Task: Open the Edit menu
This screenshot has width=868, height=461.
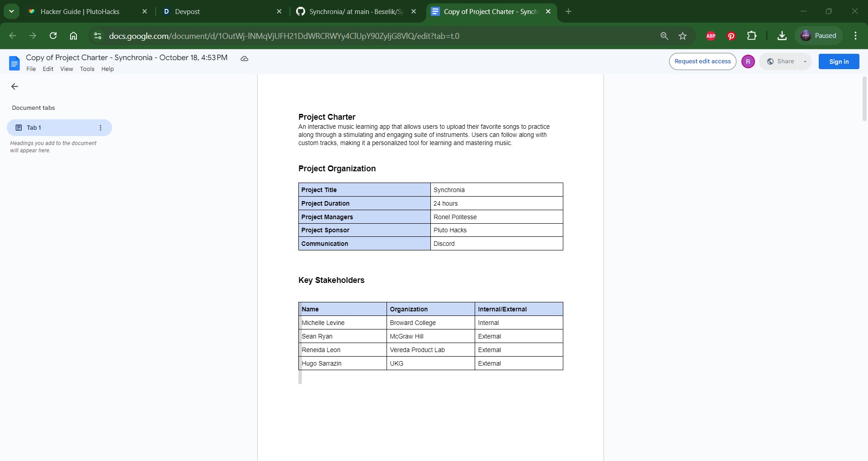Action: pos(48,69)
